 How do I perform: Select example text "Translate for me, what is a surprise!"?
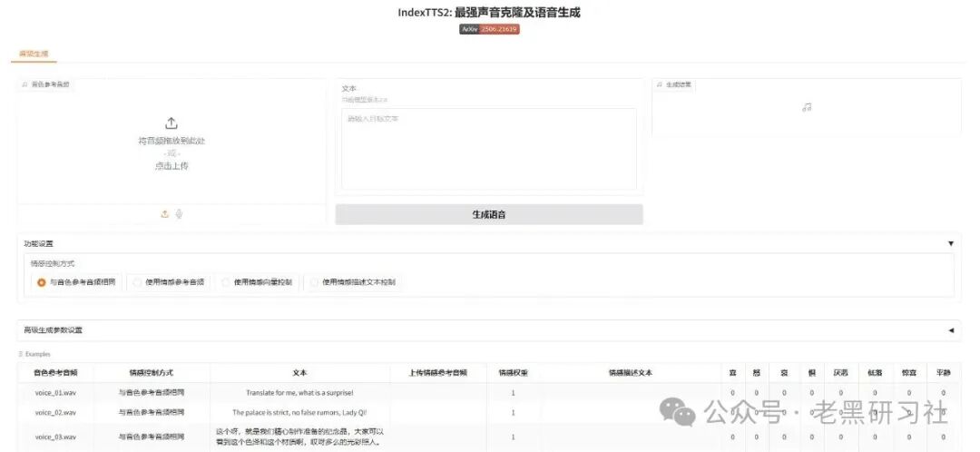(x=299, y=393)
